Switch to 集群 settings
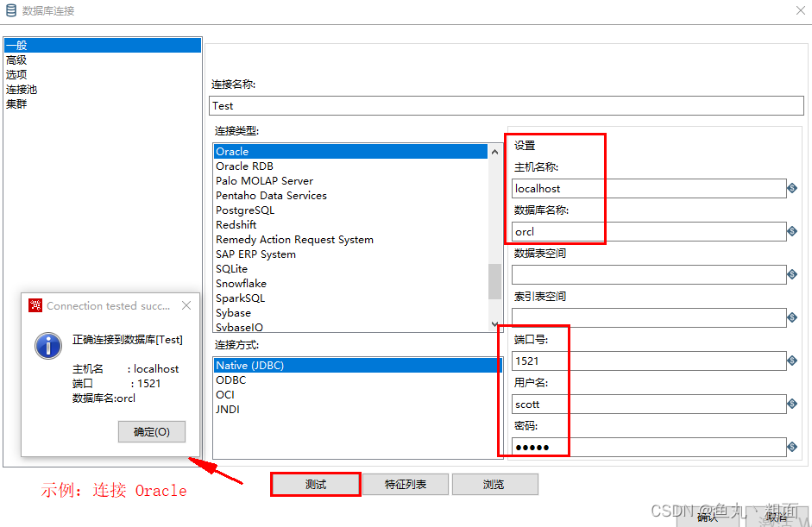 [x=103, y=104]
